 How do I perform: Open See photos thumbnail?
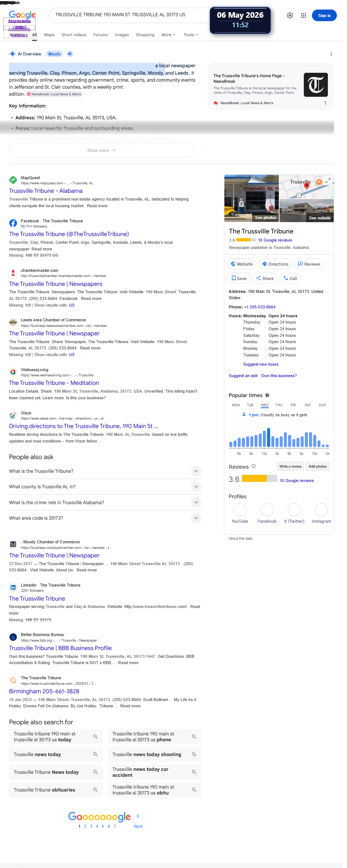[x=251, y=198]
